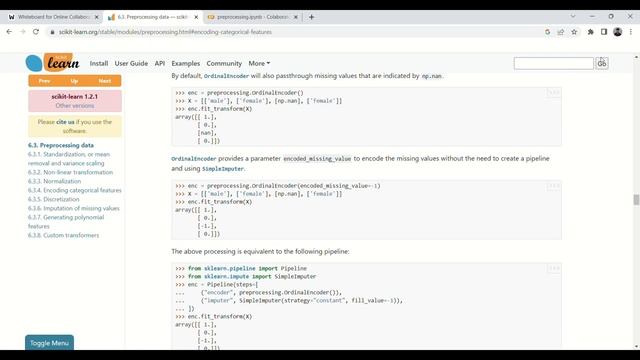
Task: Click the browser forward arrow
Action: pos(23,32)
